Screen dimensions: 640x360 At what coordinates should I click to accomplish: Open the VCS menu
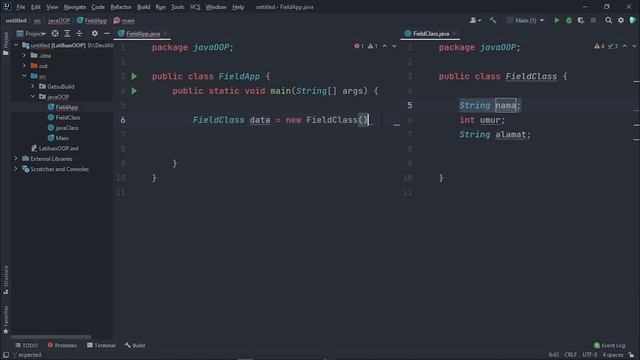pyautogui.click(x=195, y=7)
